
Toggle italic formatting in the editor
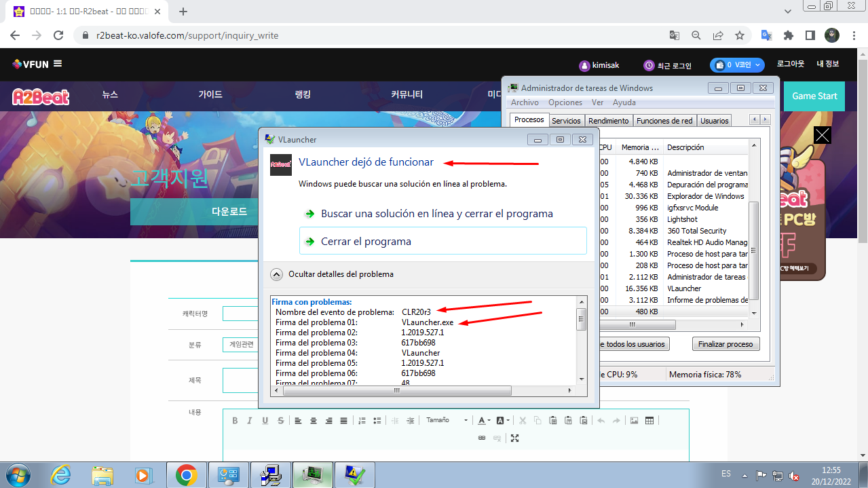pyautogui.click(x=250, y=421)
